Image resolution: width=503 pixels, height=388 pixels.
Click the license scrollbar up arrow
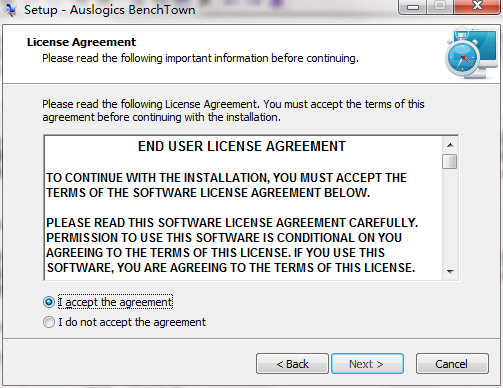coord(450,145)
